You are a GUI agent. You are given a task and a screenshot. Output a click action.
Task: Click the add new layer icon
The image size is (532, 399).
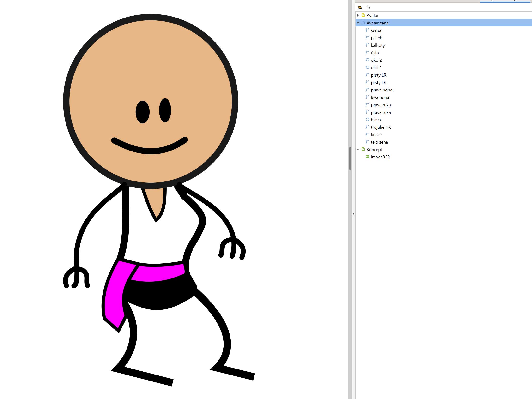[x=368, y=7]
